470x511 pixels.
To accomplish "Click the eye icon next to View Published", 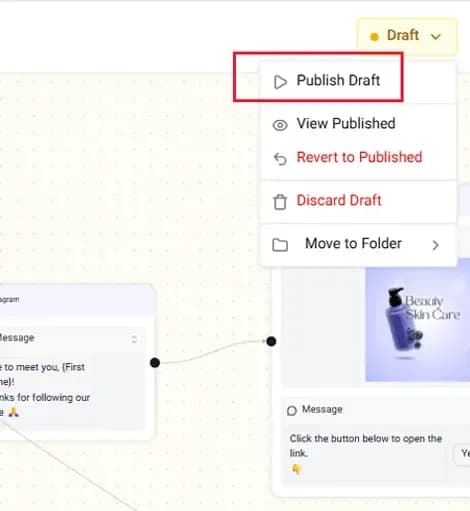I will coord(280,125).
